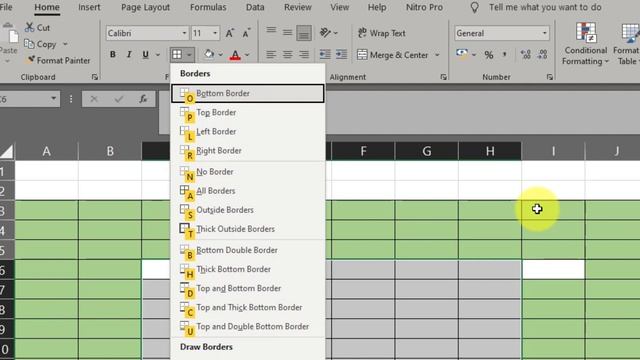The width and height of the screenshot is (640, 360).
Task: Toggle Underline formatting
Action: 145,54
